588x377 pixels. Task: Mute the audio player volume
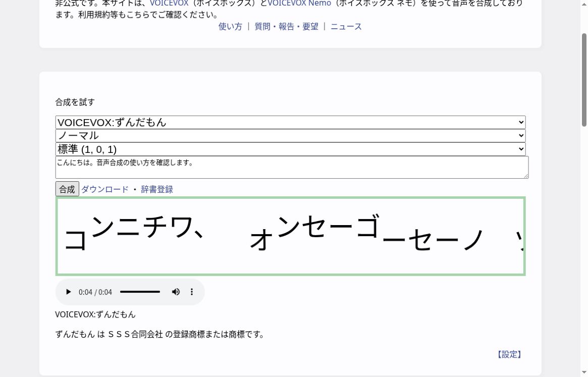tap(176, 292)
